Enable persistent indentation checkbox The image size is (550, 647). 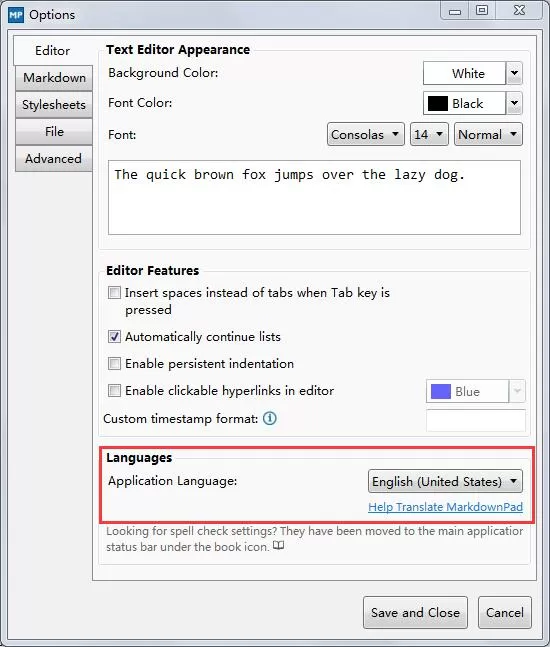coord(114,364)
